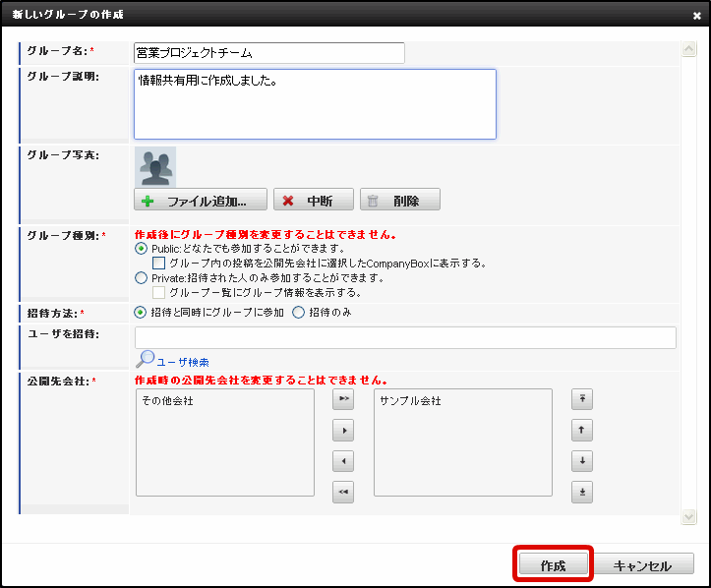This screenshot has height=588, width=711.
Task: Click the キャンセル button
Action: 642,564
